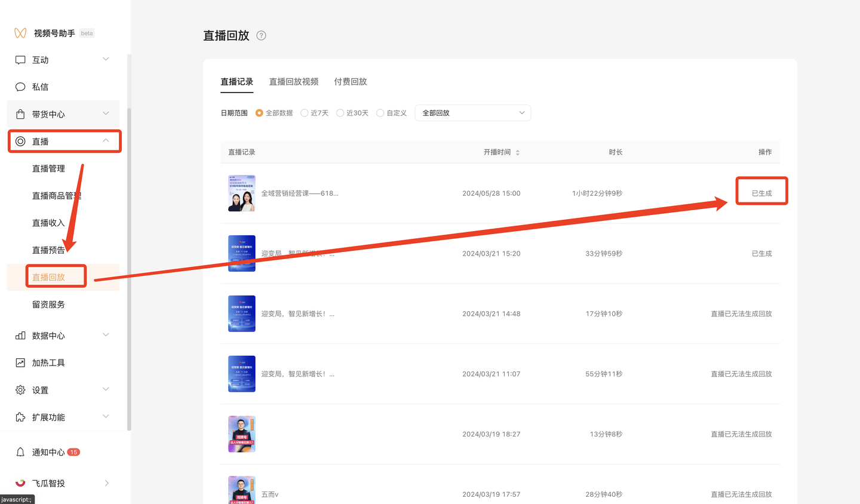Open the 直播预告 link in sidebar
Viewport: 860px width, 504px height.
[48, 250]
